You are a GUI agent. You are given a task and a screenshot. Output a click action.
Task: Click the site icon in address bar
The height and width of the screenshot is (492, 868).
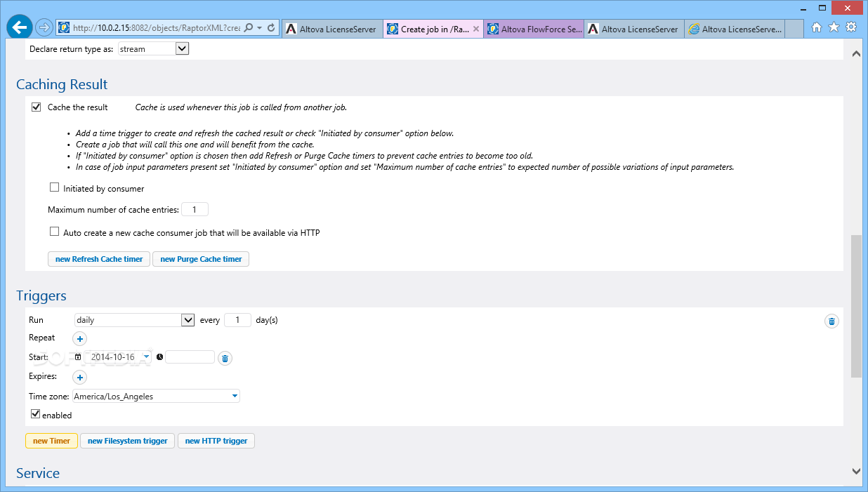tap(64, 28)
